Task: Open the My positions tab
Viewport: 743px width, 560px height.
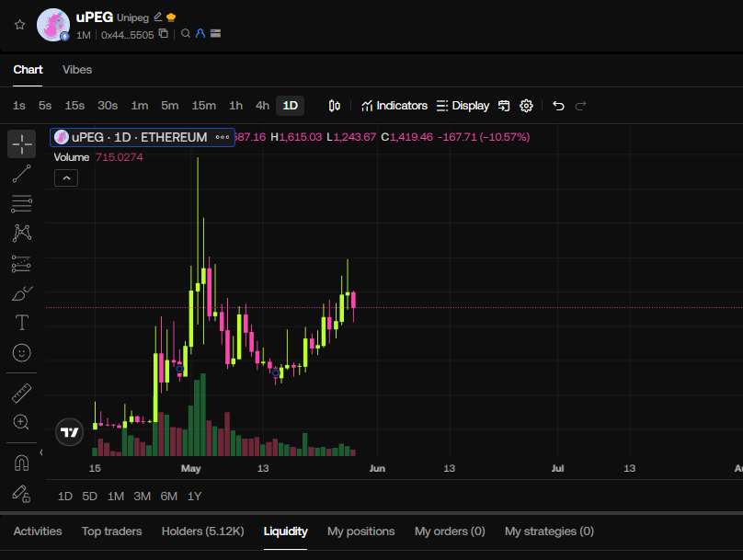Action: click(361, 531)
